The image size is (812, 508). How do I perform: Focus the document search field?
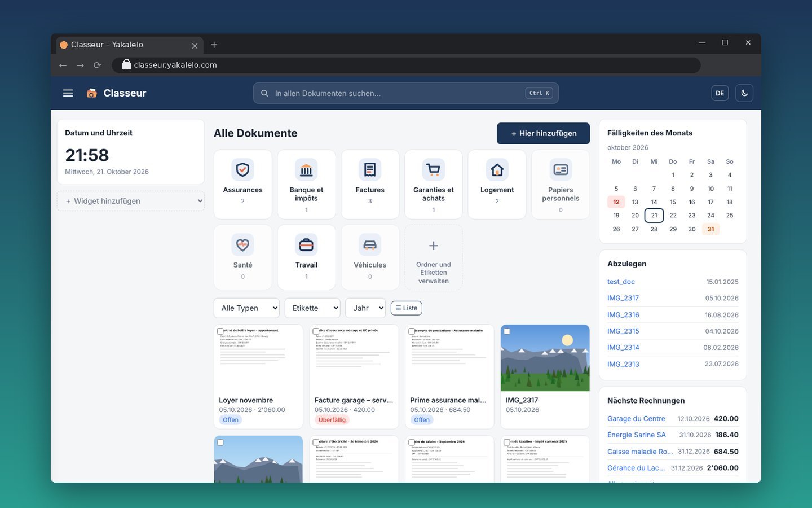[406, 93]
